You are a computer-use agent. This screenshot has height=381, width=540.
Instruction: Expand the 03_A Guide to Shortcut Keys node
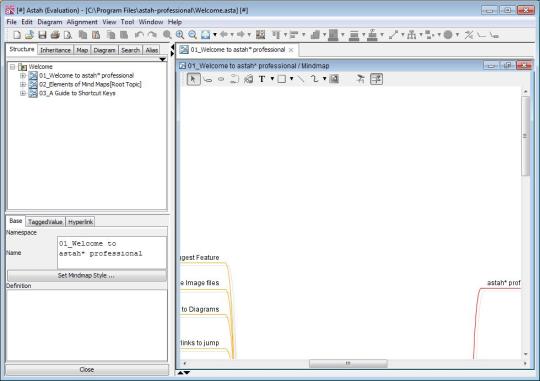click(23, 93)
